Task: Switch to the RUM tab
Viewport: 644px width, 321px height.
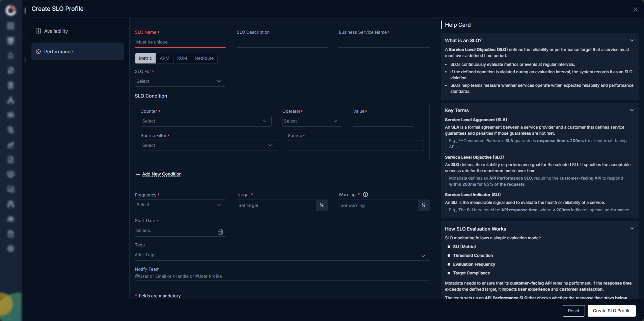Action: pyautogui.click(x=182, y=58)
